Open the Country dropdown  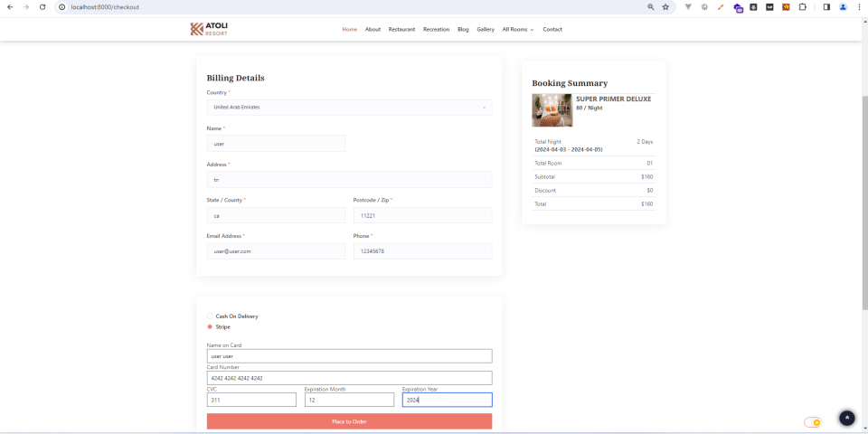tap(349, 108)
